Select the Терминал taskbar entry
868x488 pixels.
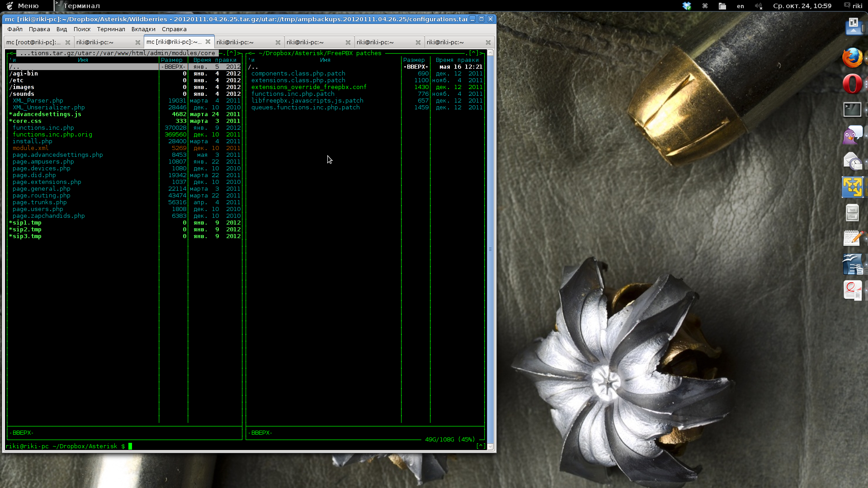pos(77,6)
